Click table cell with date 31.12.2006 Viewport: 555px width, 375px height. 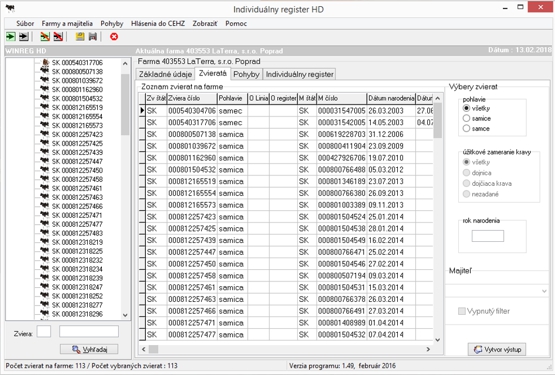pyautogui.click(x=391, y=134)
